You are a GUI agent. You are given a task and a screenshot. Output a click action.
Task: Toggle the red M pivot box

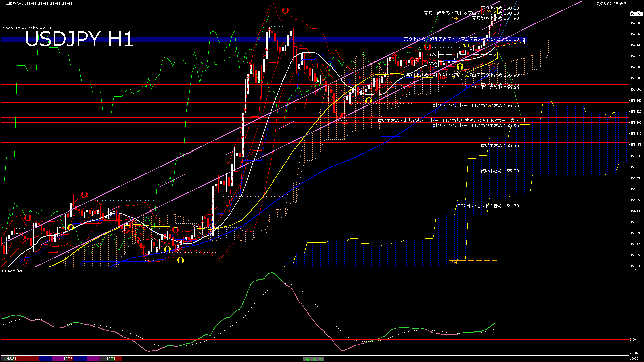pos(484,10)
